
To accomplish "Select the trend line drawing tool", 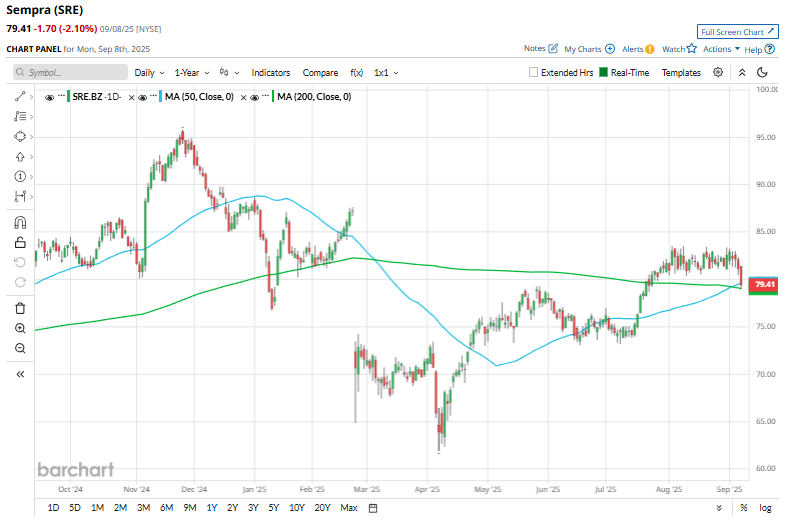I will 20,96.
